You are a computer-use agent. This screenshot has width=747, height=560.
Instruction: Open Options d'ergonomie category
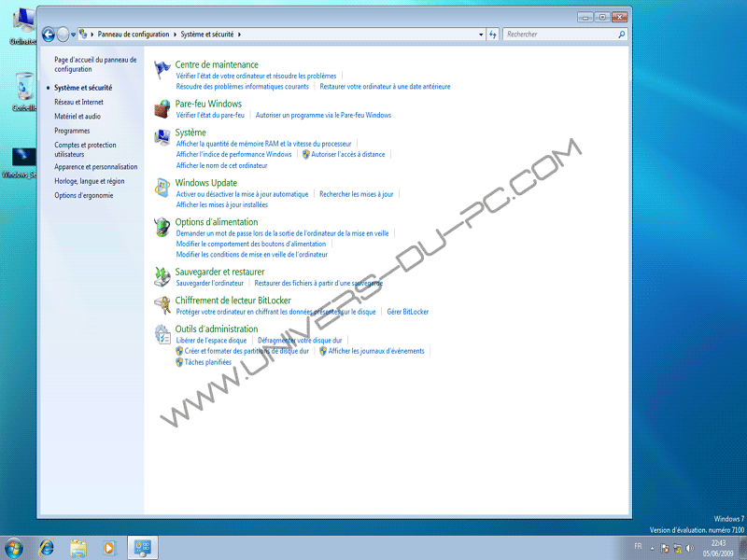(x=83, y=195)
